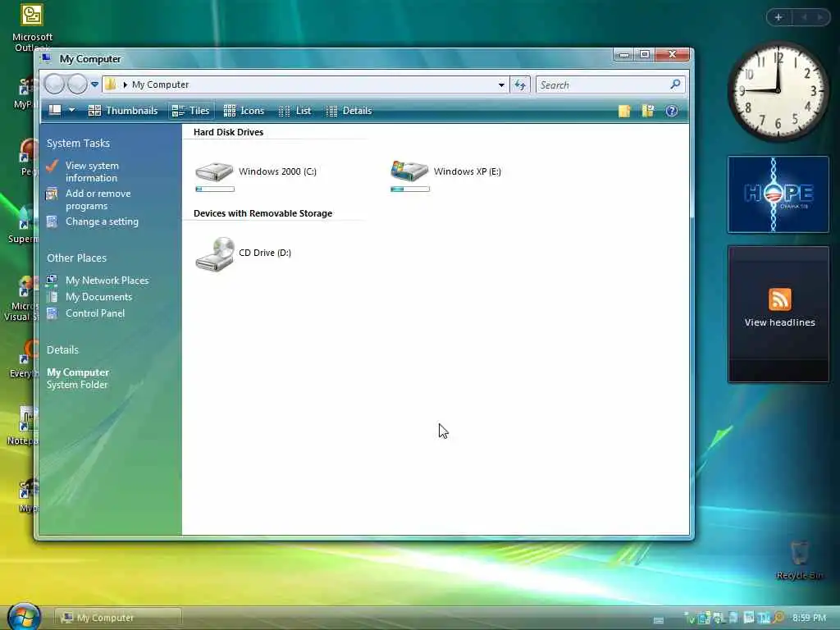840x630 pixels.
Task: Click the rightmost orange tray icon
Action: tap(778, 618)
